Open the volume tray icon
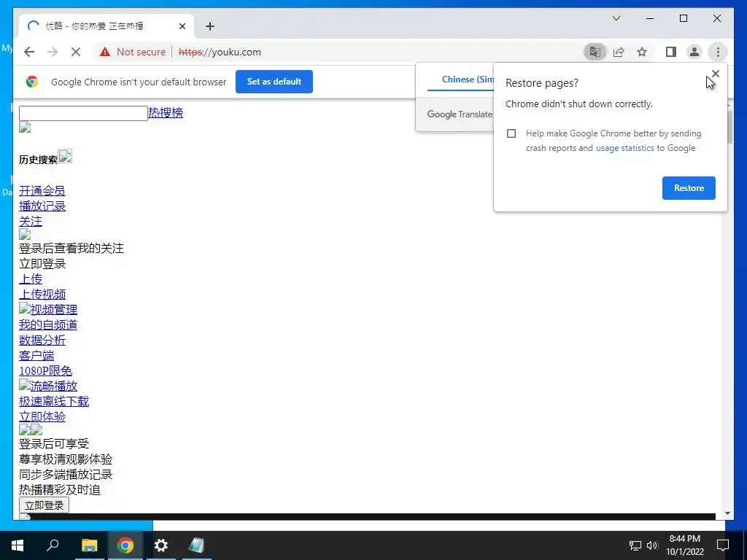747x560 pixels. click(652, 545)
